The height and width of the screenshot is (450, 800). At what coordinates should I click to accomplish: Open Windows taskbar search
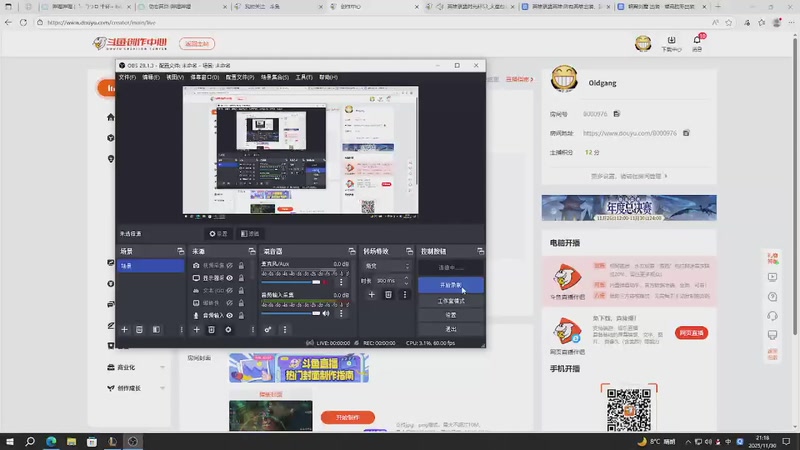[30, 441]
